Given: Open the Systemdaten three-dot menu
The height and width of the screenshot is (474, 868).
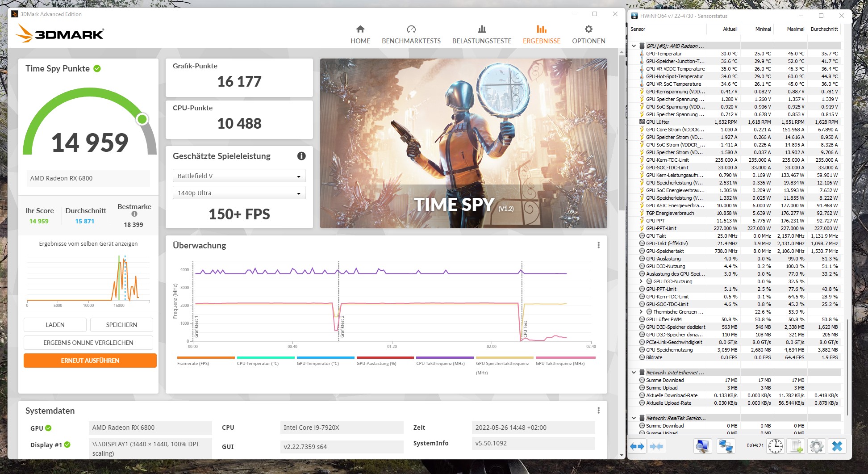Looking at the screenshot, I should point(598,411).
